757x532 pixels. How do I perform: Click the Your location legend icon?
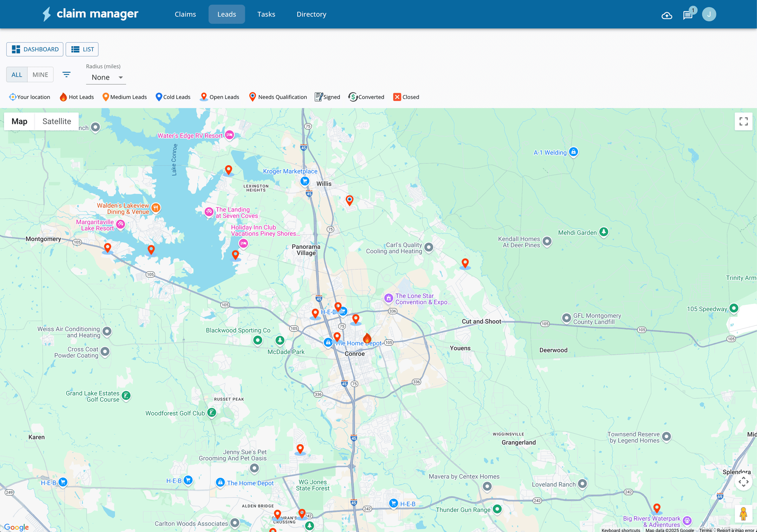[13, 97]
